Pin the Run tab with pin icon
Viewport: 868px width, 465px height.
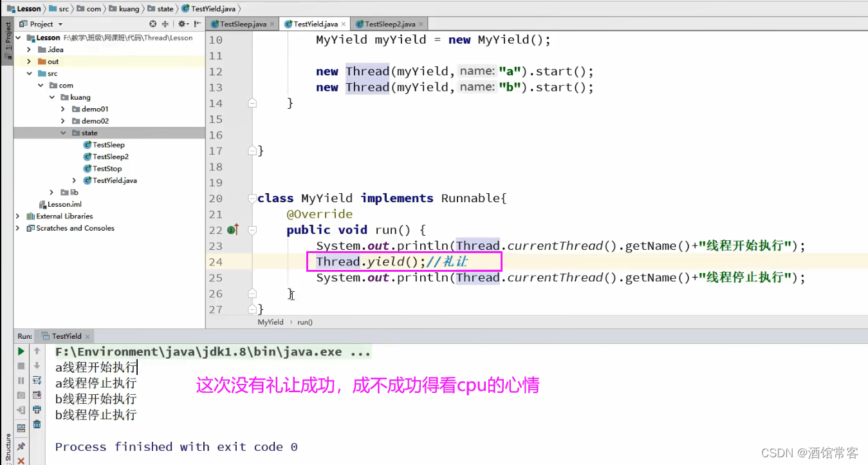[x=21, y=446]
